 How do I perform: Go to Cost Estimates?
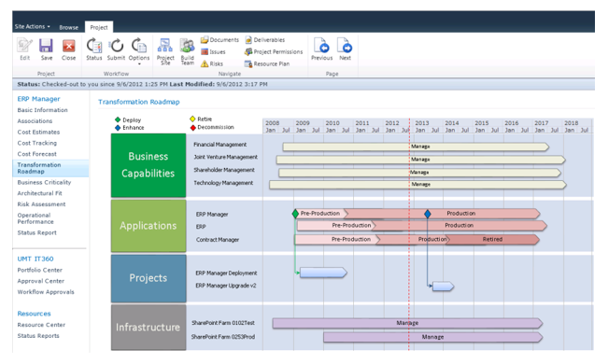(x=38, y=132)
